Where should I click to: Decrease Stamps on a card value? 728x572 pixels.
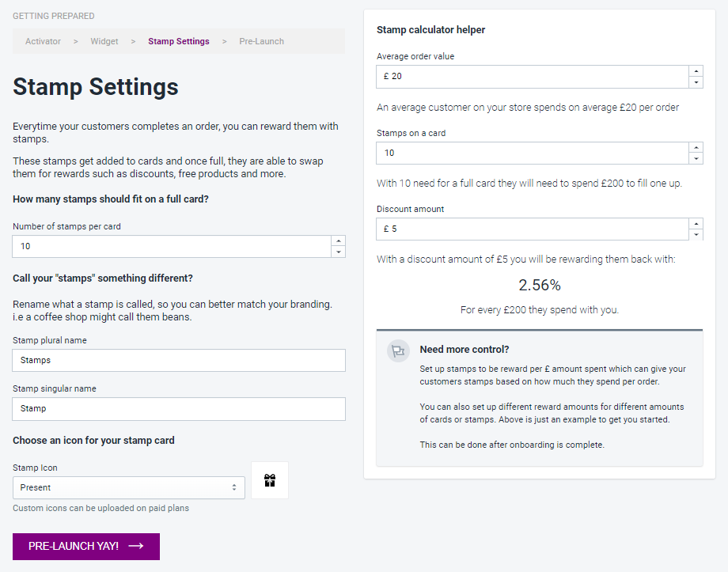click(696, 158)
